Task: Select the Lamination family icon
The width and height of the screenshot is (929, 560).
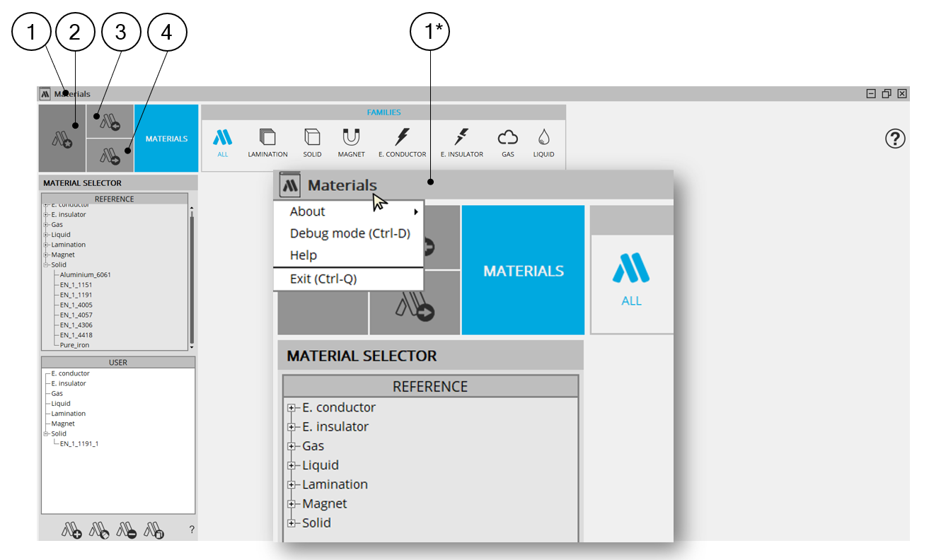Action: (x=267, y=138)
